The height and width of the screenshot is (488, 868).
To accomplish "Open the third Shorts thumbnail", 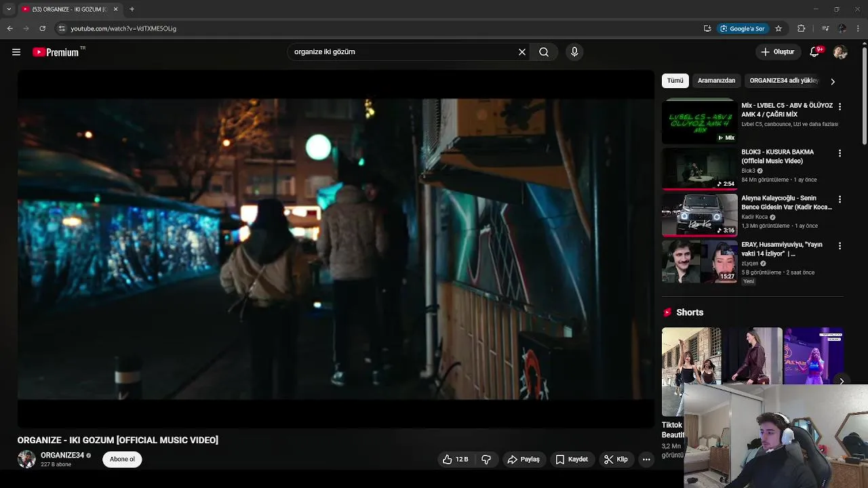I will [813, 357].
